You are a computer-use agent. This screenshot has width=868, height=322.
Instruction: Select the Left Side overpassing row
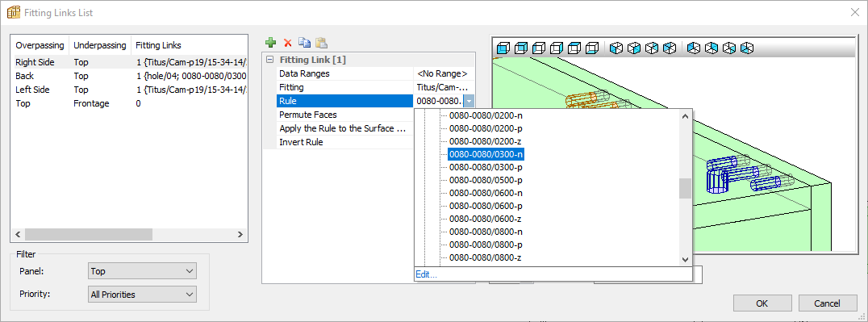[x=129, y=90]
